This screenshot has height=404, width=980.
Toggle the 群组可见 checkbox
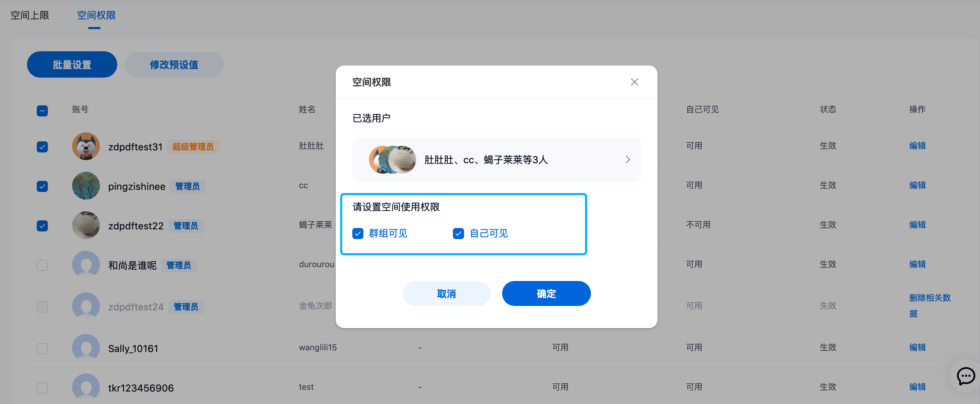tap(358, 233)
